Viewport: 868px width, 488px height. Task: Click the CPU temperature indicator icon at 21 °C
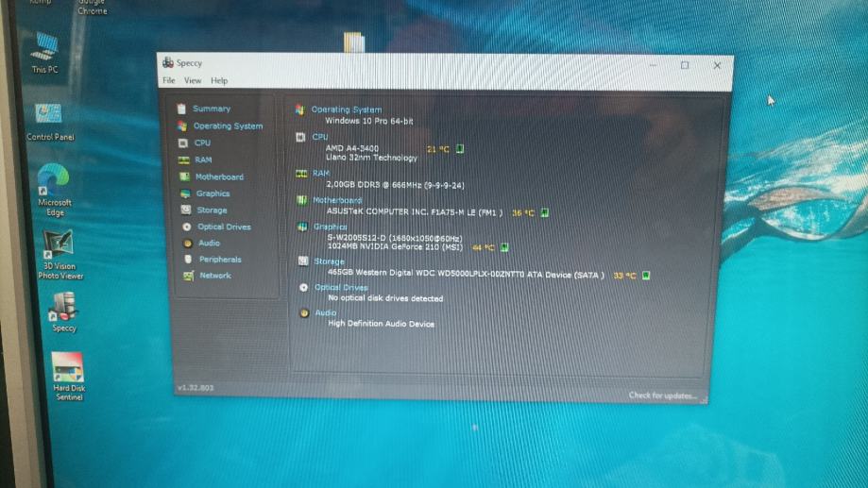tap(459, 149)
